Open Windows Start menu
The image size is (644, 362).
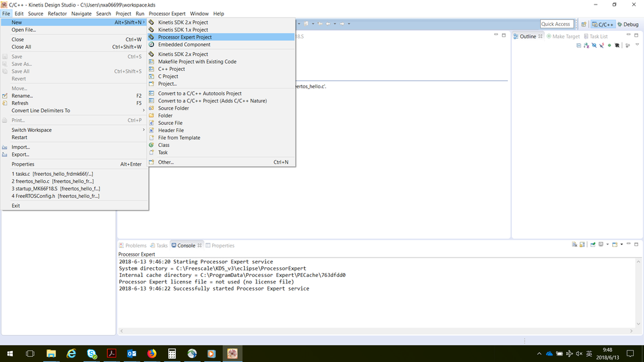coord(10,354)
